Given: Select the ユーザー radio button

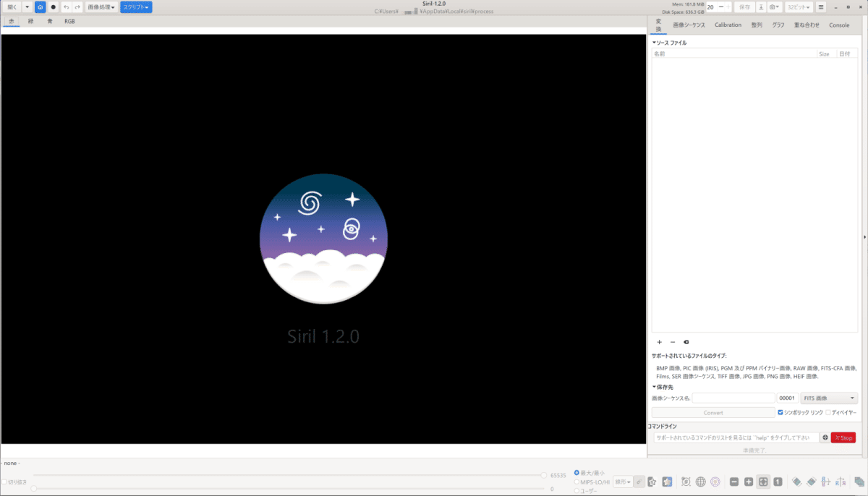Looking at the screenshot, I should coord(576,490).
